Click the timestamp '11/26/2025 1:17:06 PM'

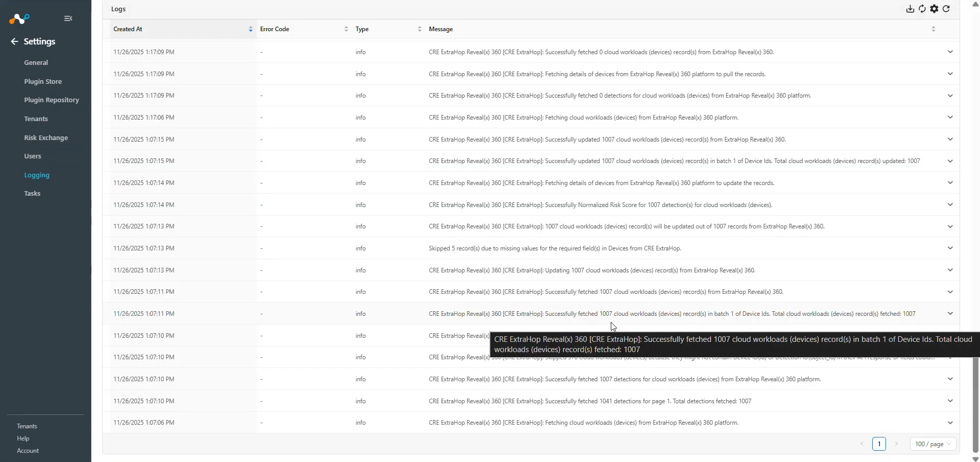(x=144, y=118)
